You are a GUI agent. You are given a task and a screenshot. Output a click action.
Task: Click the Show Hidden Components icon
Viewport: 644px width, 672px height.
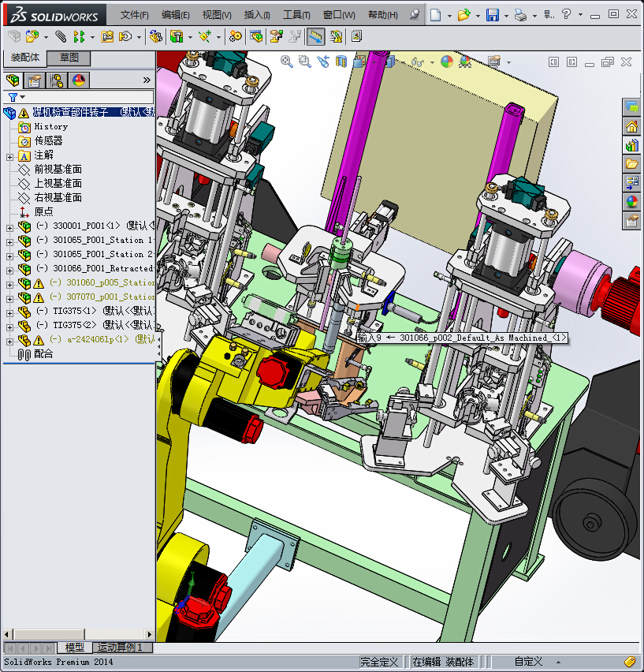[156, 37]
